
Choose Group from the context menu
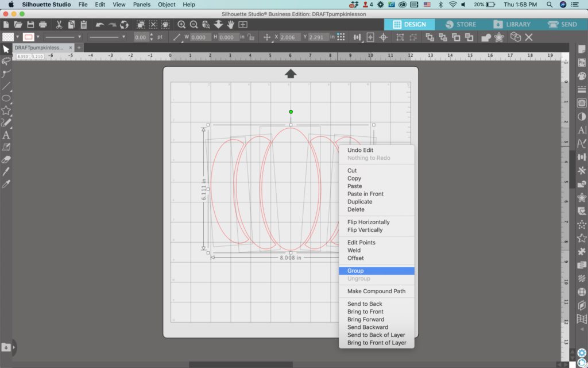click(x=377, y=271)
